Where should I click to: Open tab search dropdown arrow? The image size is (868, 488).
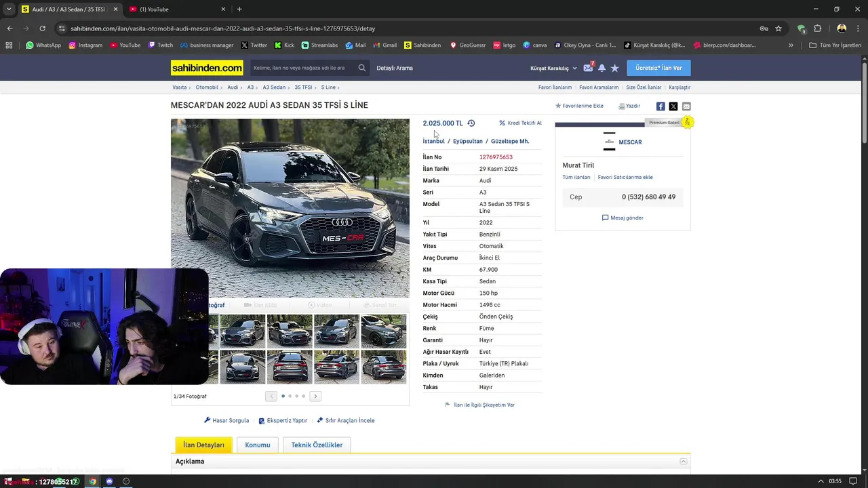pos(9,9)
